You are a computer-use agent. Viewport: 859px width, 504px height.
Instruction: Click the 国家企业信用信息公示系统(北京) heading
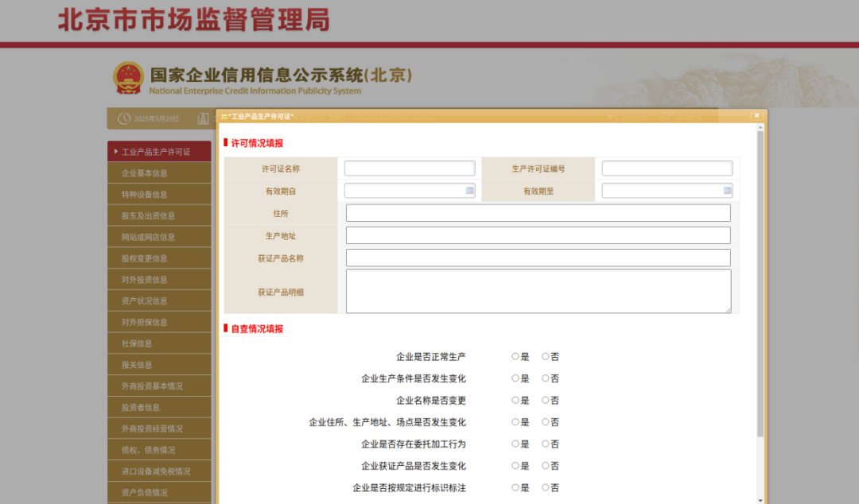(x=281, y=75)
